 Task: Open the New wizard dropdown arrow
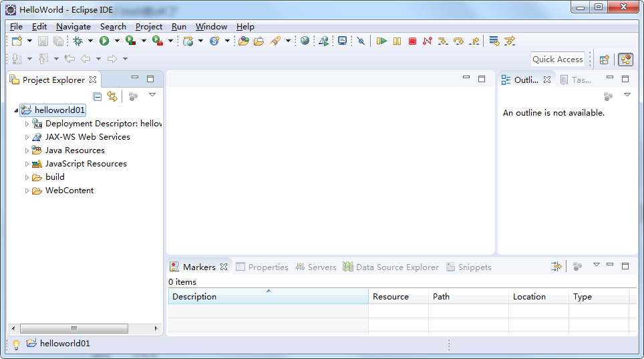29,41
